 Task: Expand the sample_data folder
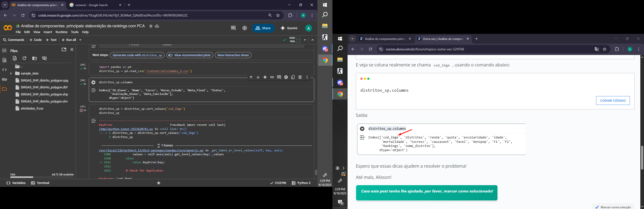click(11, 73)
